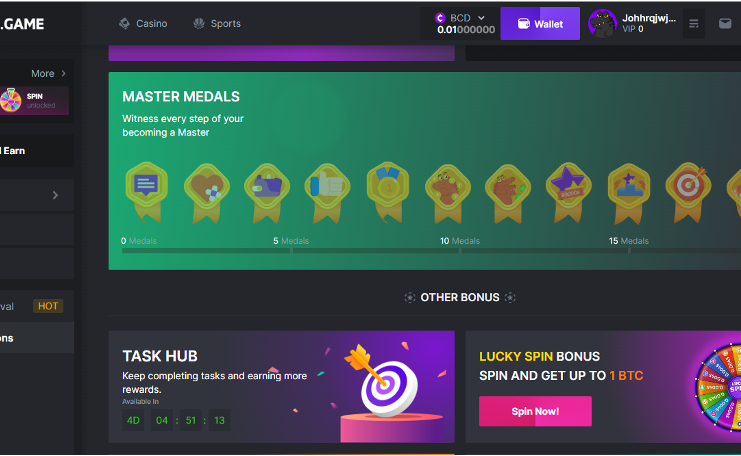Open the user profile avatar
741x456 pixels.
(602, 24)
